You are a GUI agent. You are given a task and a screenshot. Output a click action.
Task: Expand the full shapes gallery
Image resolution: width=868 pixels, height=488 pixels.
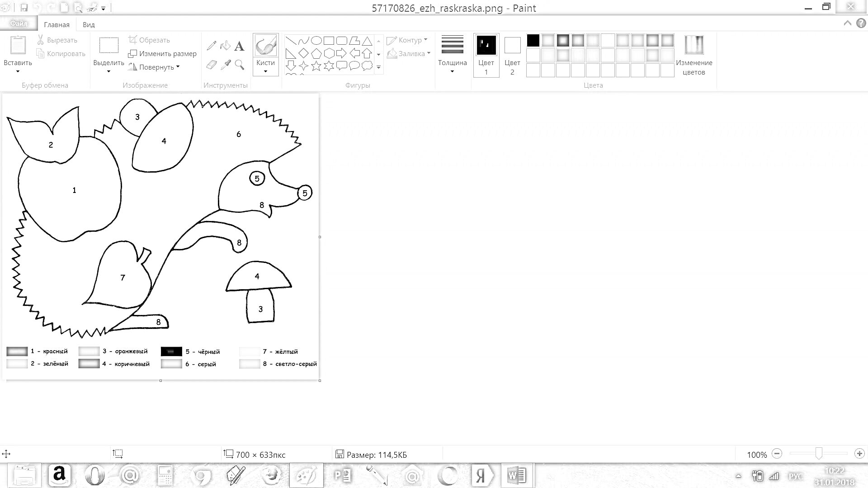(x=378, y=67)
